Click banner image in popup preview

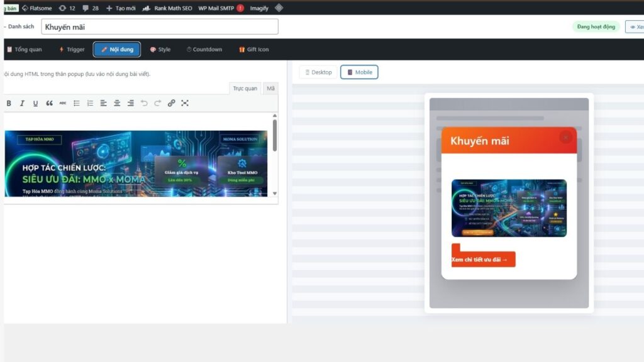tap(509, 208)
